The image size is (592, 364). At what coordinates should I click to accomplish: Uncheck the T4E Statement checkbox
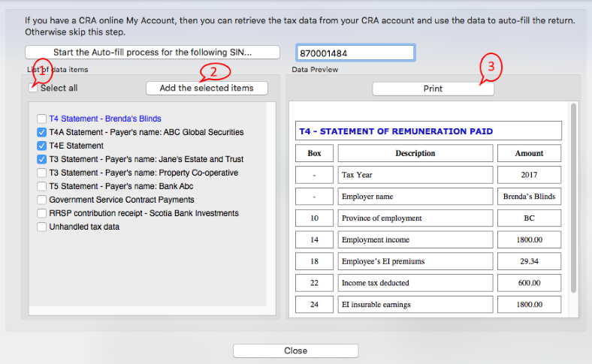42,146
